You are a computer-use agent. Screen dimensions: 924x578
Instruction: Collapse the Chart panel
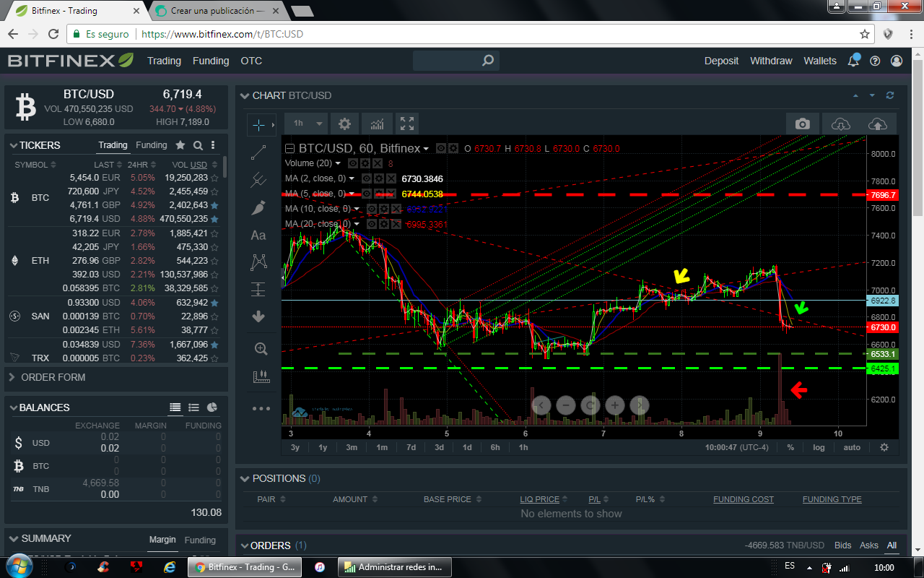coord(245,95)
